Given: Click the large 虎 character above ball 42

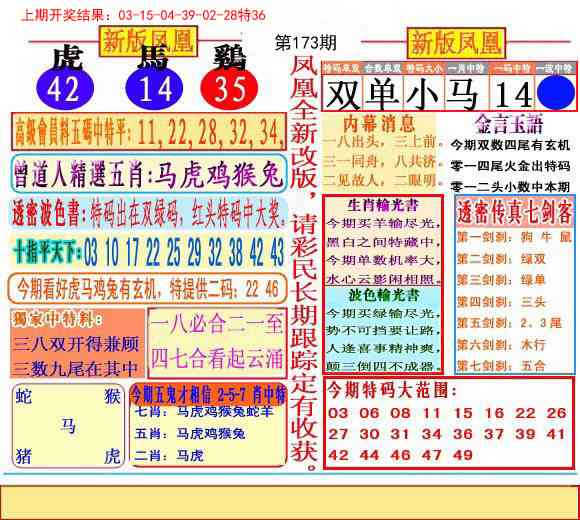Looking at the screenshot, I should coord(67,58).
